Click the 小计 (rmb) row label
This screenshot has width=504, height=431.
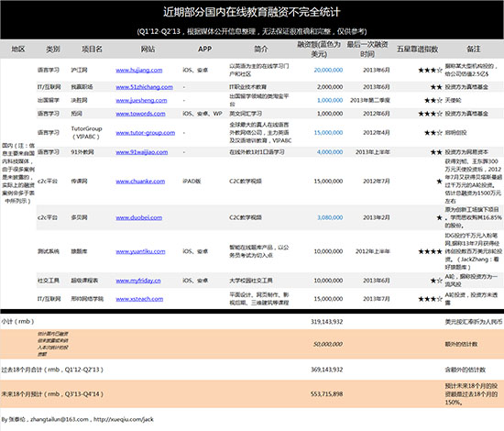tap(17, 322)
